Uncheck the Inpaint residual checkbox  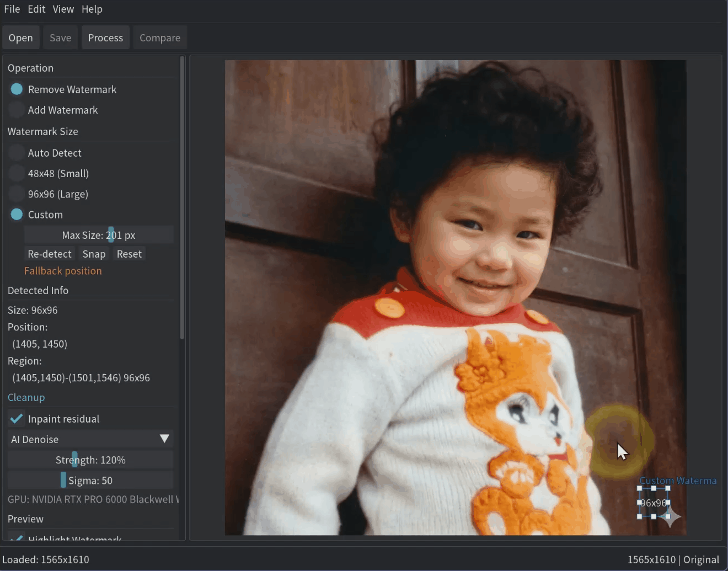[x=17, y=419]
